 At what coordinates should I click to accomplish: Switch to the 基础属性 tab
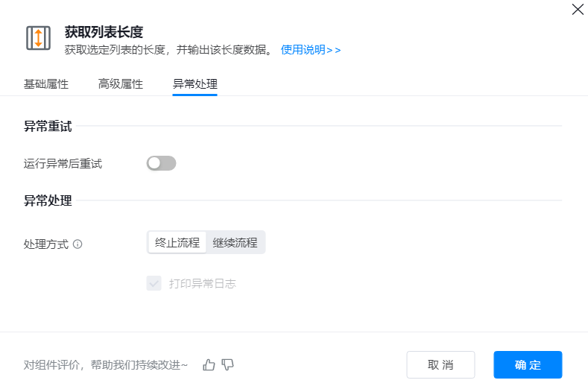46,84
